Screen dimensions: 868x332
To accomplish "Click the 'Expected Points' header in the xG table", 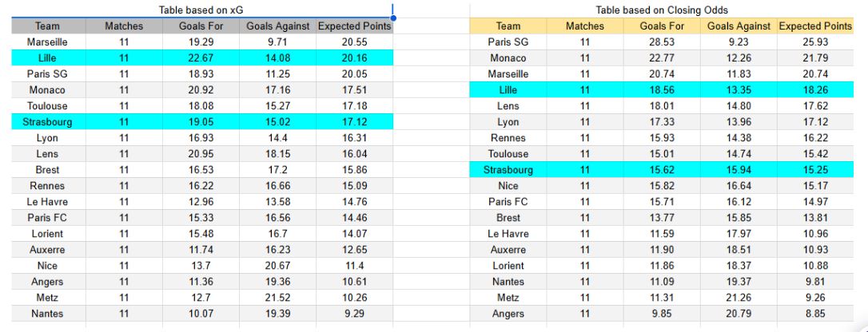I will [355, 26].
